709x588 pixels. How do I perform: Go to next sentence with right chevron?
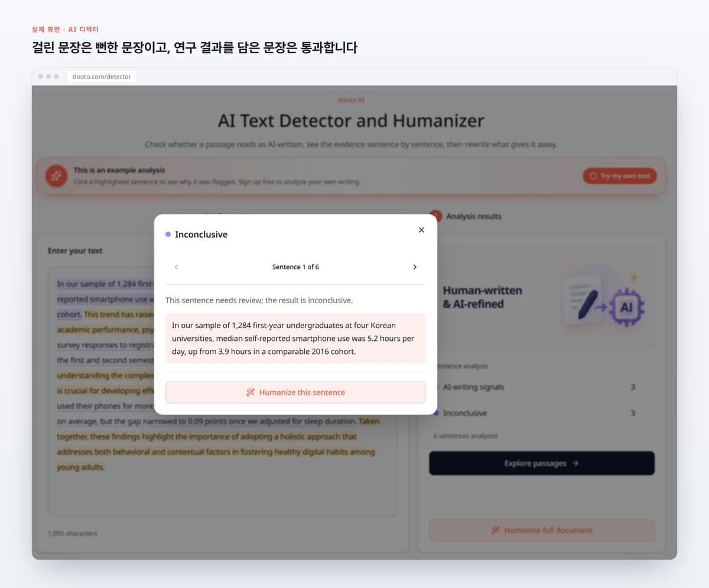415,267
